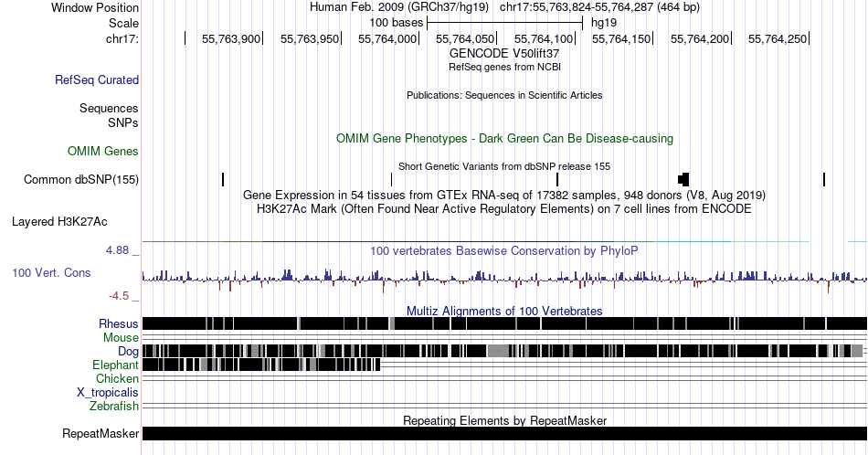
Task: Click Multiz Alignments of 100 Vertebrates title
Action: click(x=504, y=311)
